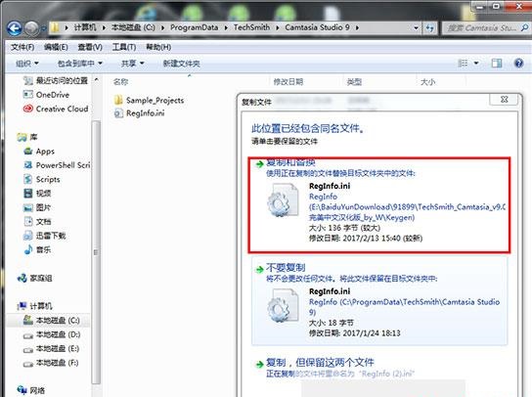
Task: Close the 复制文件 dialog
Action: pyautogui.click(x=505, y=100)
